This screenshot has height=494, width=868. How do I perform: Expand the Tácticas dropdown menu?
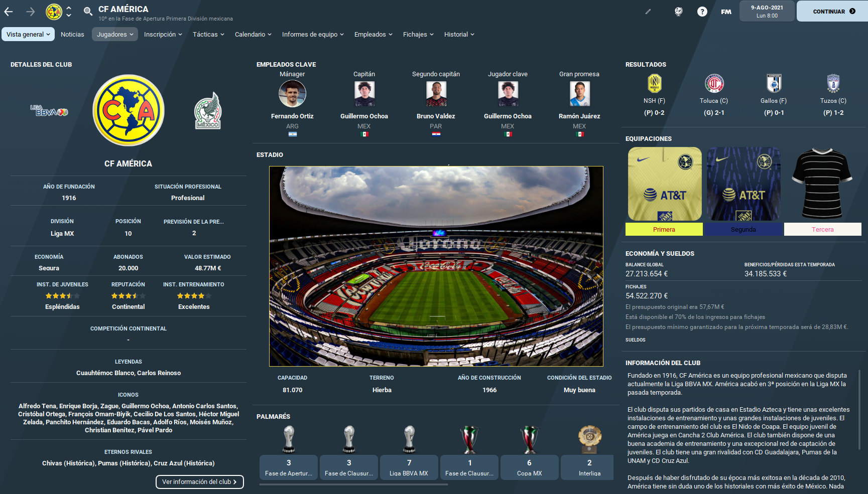[208, 34]
